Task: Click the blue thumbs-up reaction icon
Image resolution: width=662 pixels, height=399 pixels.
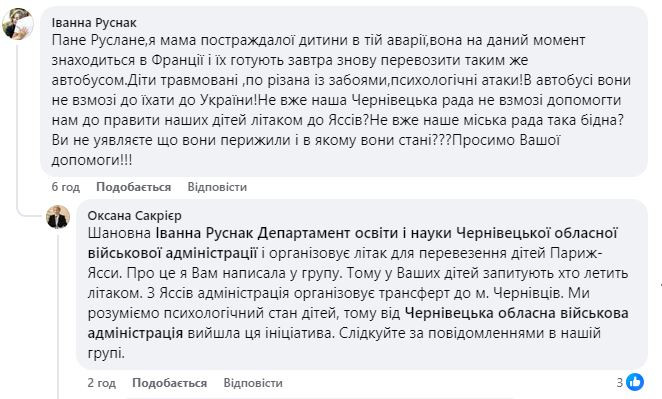Action: (x=635, y=382)
